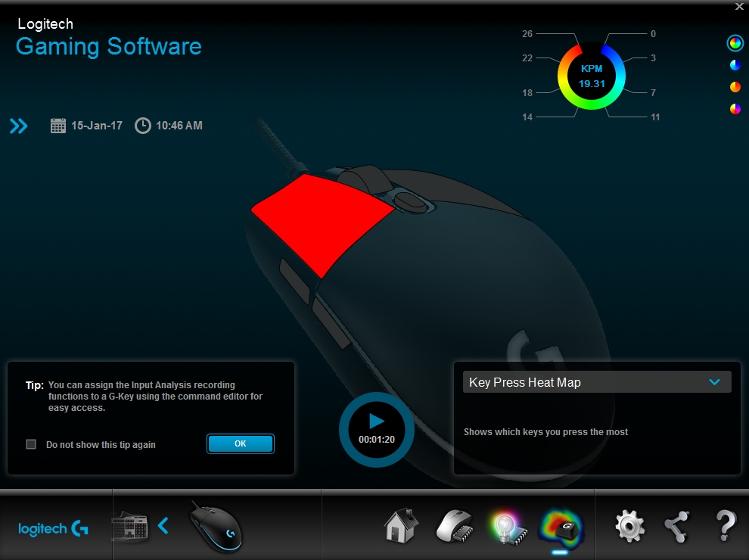Check Do not show this tip again
Image resolution: width=749 pixels, height=560 pixels.
click(x=31, y=444)
